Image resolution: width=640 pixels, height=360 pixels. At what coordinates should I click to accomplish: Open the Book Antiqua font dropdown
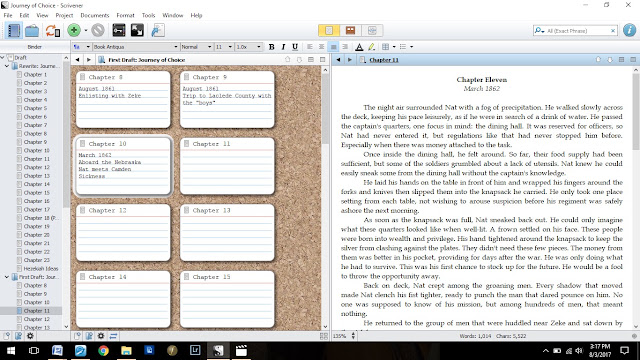pyautogui.click(x=136, y=47)
